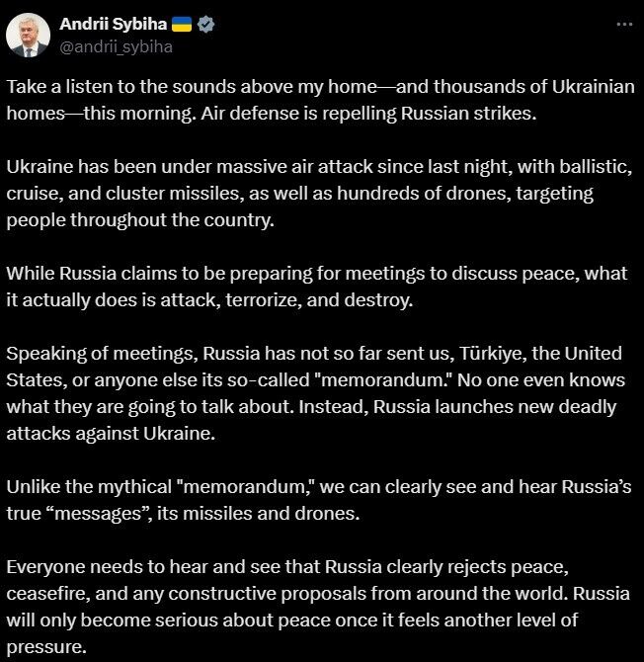Click the word 'Türkiye' in the post
The height and width of the screenshot is (662, 644).
click(x=493, y=354)
